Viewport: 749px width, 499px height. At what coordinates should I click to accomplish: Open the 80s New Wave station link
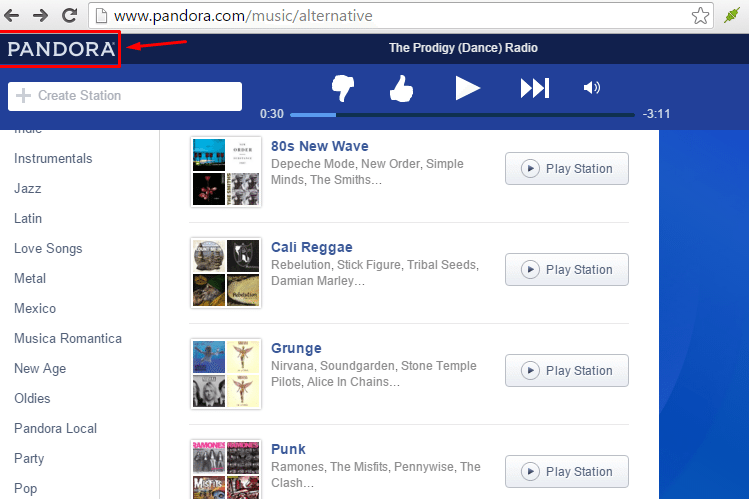(320, 146)
